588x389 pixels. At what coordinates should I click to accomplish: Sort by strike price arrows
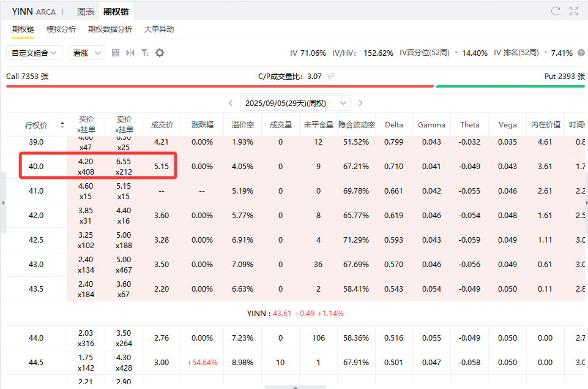62,125
